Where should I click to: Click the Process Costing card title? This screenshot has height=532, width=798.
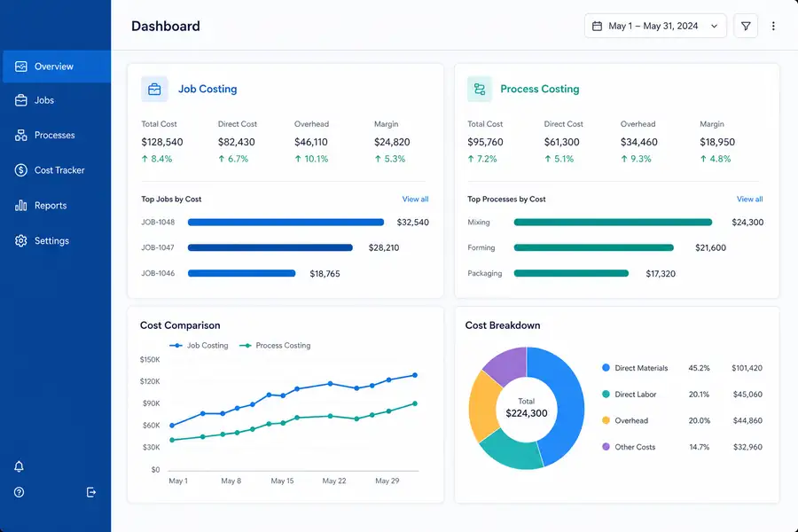(x=539, y=89)
